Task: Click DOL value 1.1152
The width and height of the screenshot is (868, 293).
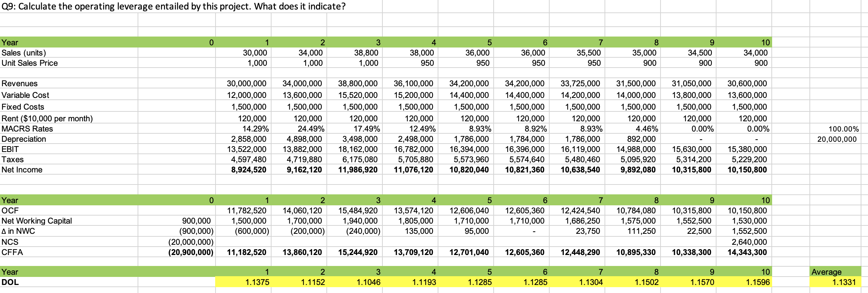Action: coord(299,282)
